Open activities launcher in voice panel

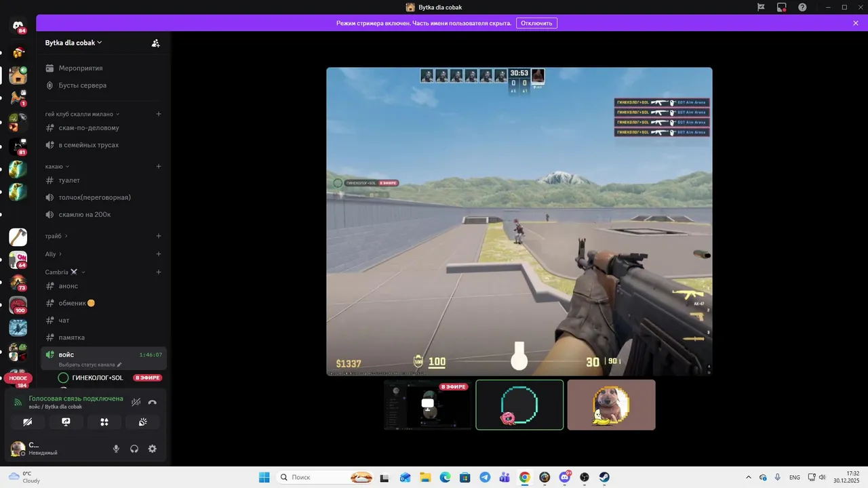(104, 422)
